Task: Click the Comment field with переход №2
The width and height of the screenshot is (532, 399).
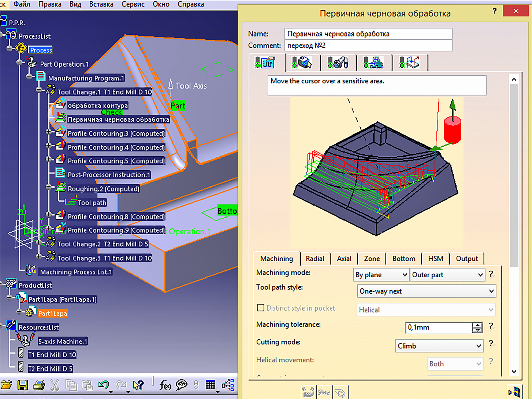Action: (368, 46)
